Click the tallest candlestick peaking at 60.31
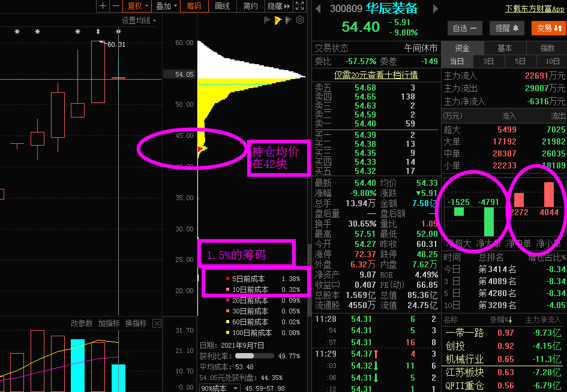The height and width of the screenshot is (392, 567). click(98, 72)
